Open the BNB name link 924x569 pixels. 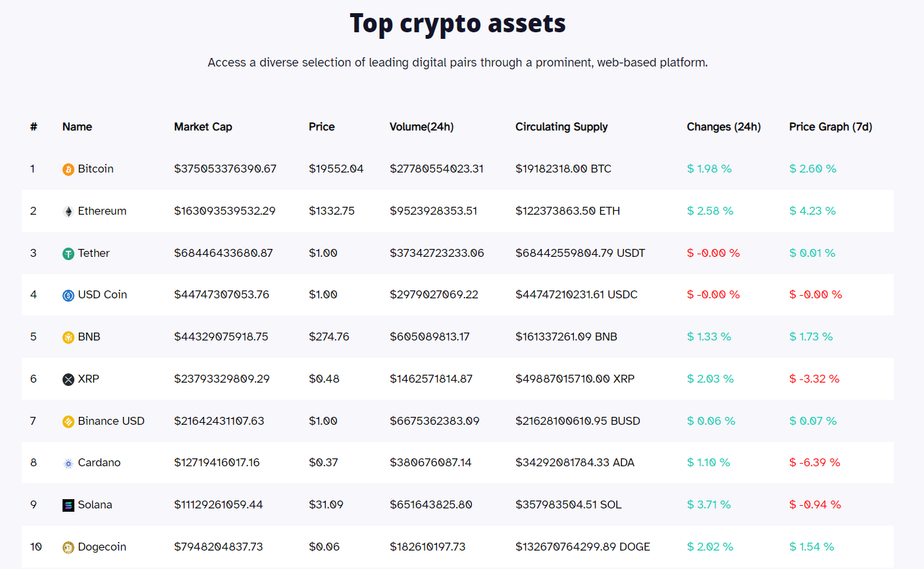click(89, 337)
